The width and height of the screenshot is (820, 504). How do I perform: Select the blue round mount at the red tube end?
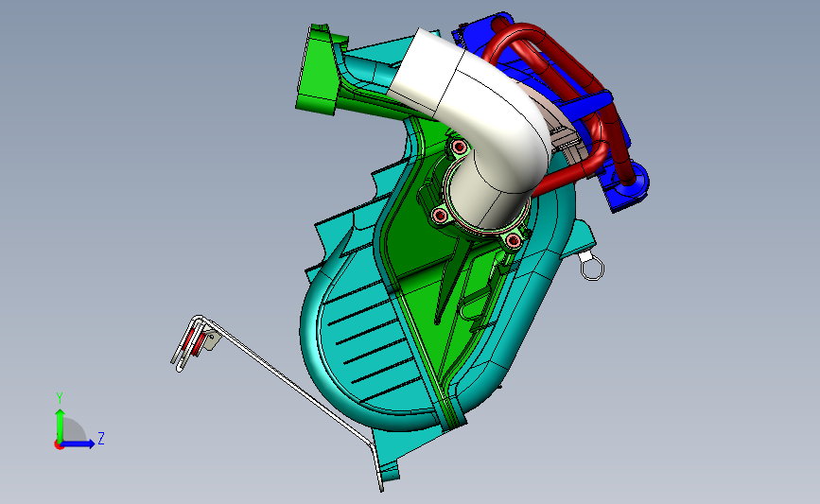pos(631,181)
